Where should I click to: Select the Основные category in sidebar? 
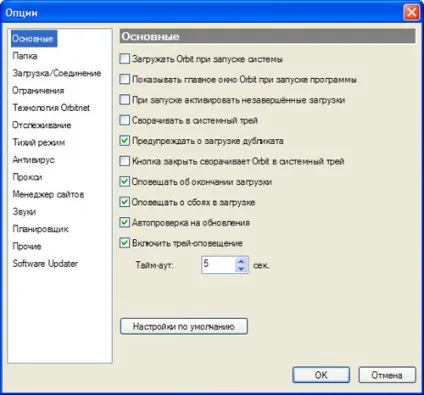pyautogui.click(x=34, y=39)
